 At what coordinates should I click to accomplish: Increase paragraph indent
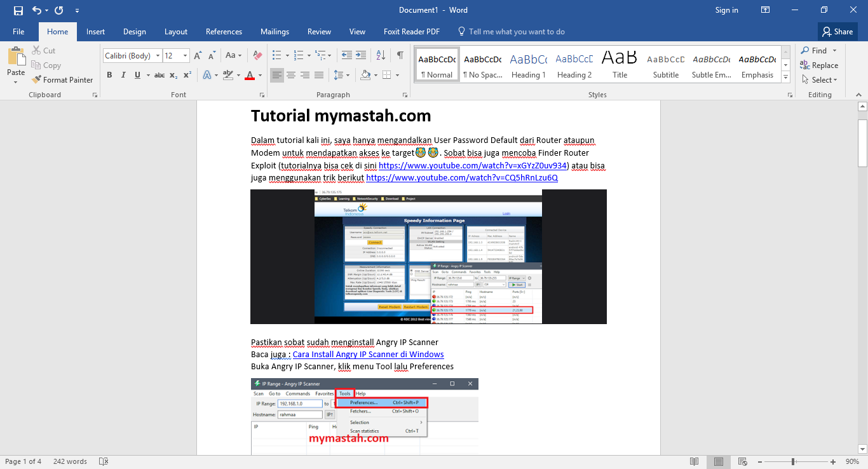click(x=361, y=55)
